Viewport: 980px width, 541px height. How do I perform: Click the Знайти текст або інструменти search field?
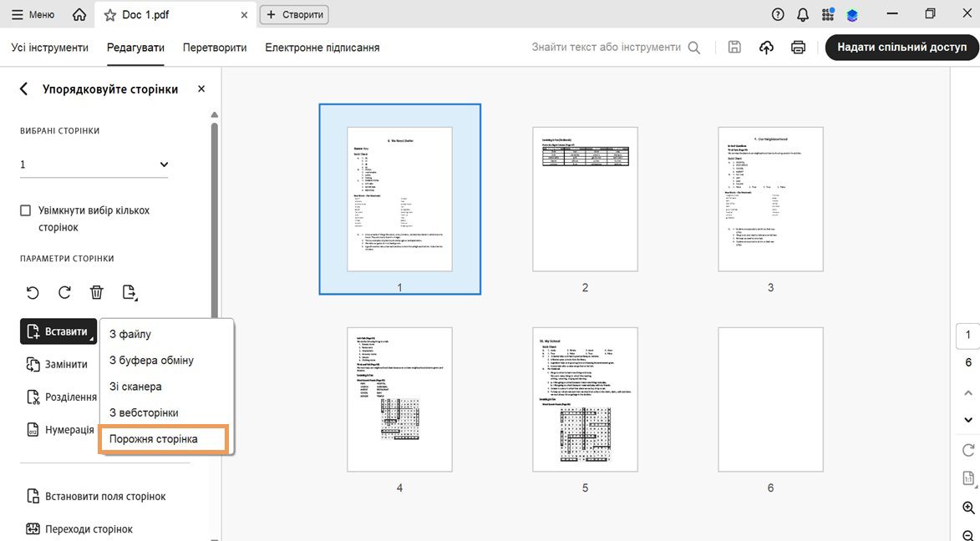click(x=607, y=47)
